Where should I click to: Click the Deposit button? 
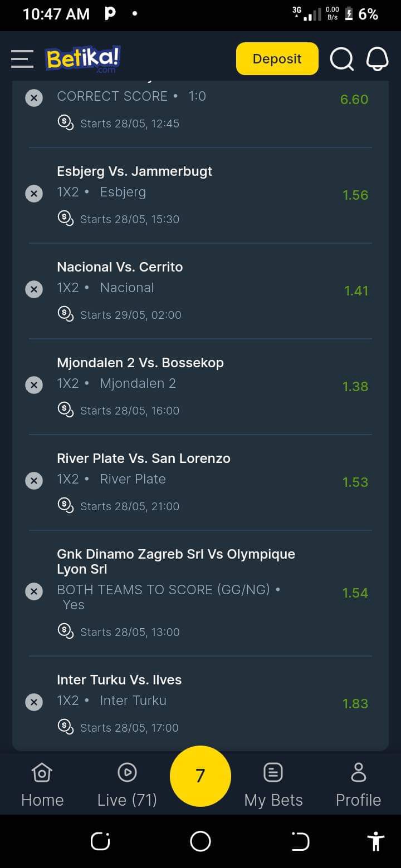[x=277, y=58]
